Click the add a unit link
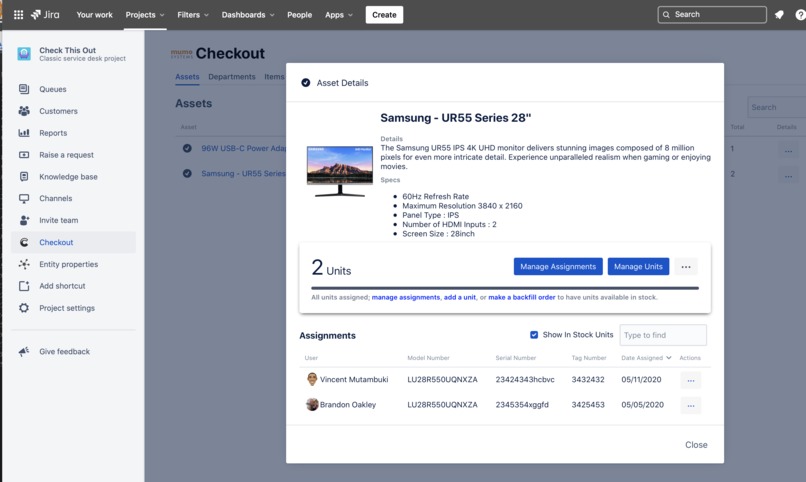Viewport: 806px width, 482px height. [460, 297]
